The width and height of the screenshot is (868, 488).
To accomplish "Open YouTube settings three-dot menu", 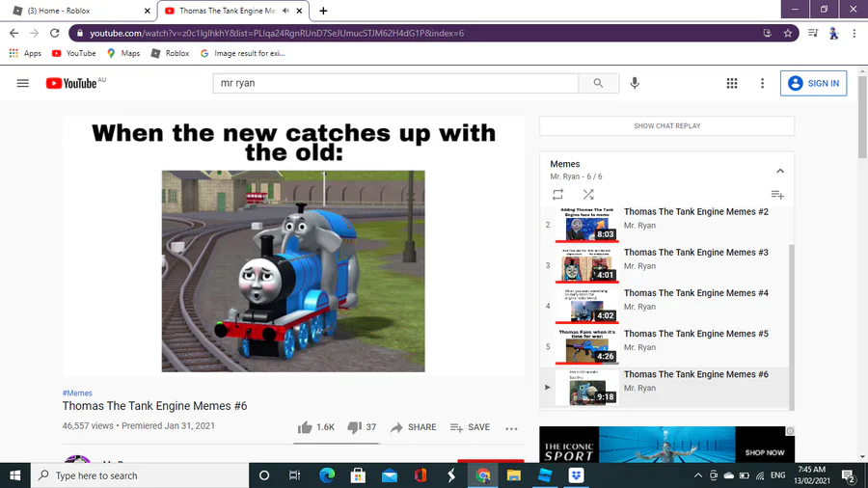I will pos(762,83).
